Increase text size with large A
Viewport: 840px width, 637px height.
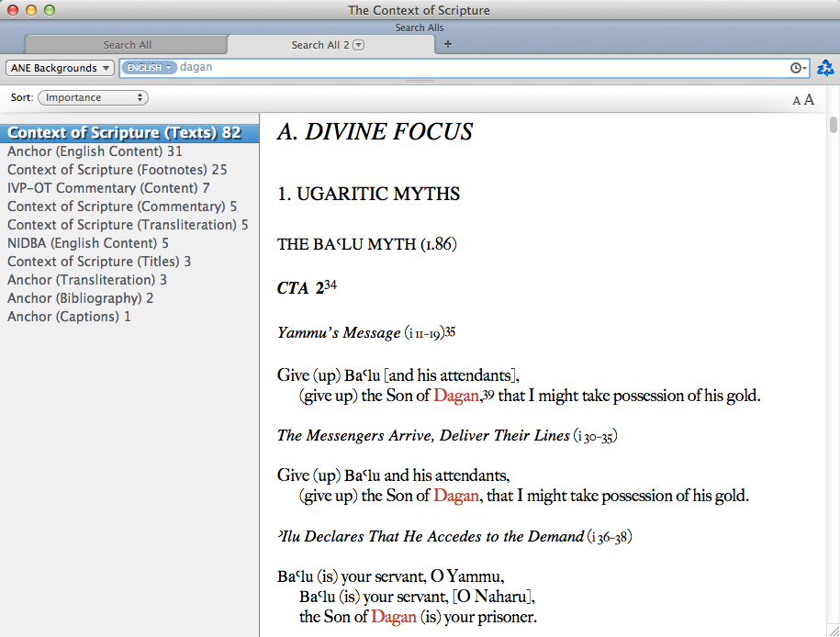pyautogui.click(x=809, y=99)
